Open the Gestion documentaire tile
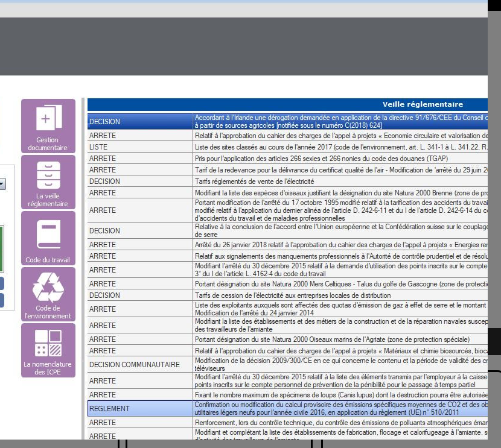Viewport: 501px width, 448px height. (x=48, y=126)
